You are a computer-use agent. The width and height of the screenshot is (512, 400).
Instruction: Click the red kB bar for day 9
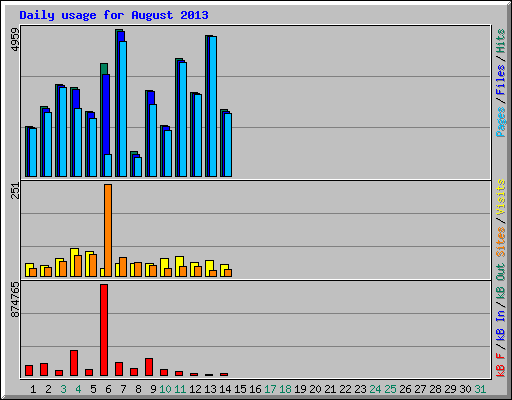coord(149,367)
